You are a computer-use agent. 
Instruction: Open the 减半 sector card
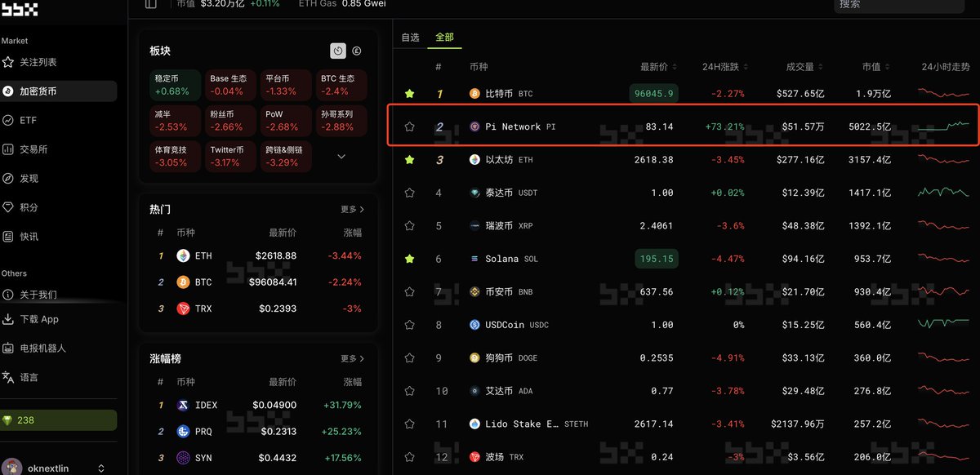[175, 121]
